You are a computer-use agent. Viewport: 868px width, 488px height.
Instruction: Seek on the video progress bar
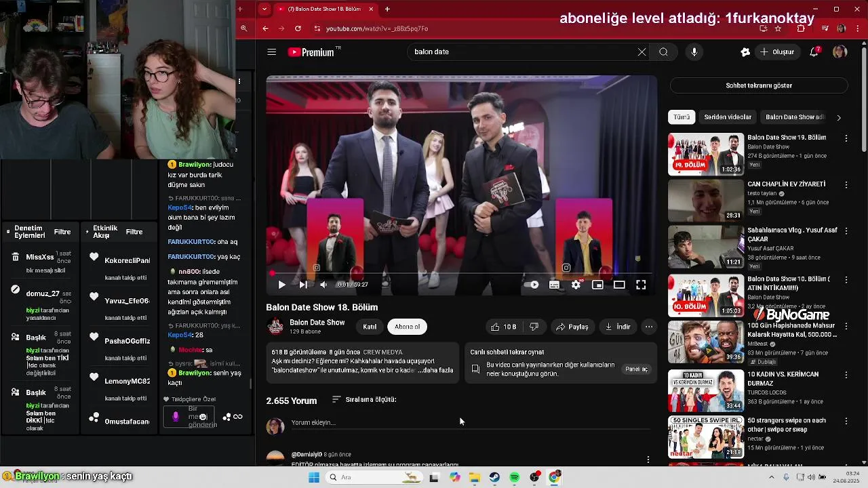461,274
